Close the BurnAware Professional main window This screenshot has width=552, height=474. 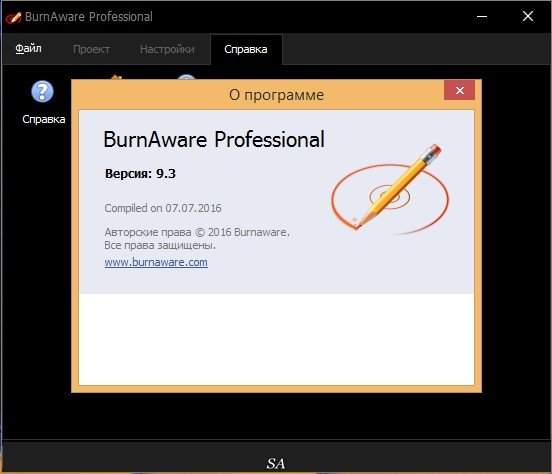coord(528,16)
